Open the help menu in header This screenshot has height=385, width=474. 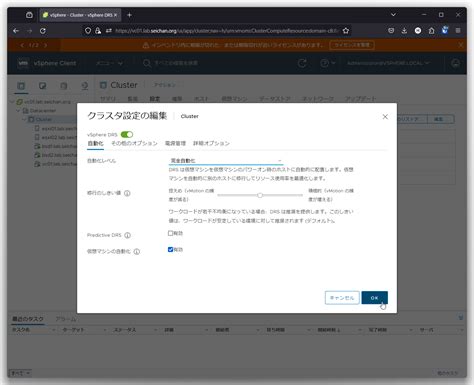328,63
